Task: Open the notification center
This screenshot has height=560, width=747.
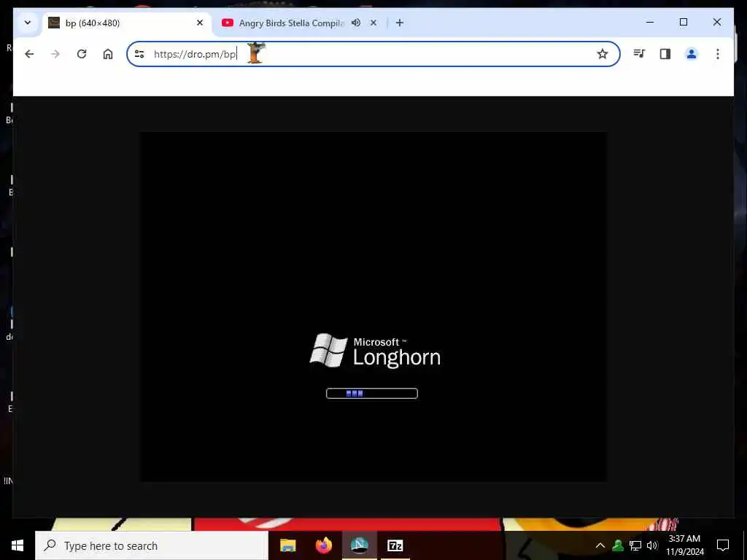Action: [723, 545]
